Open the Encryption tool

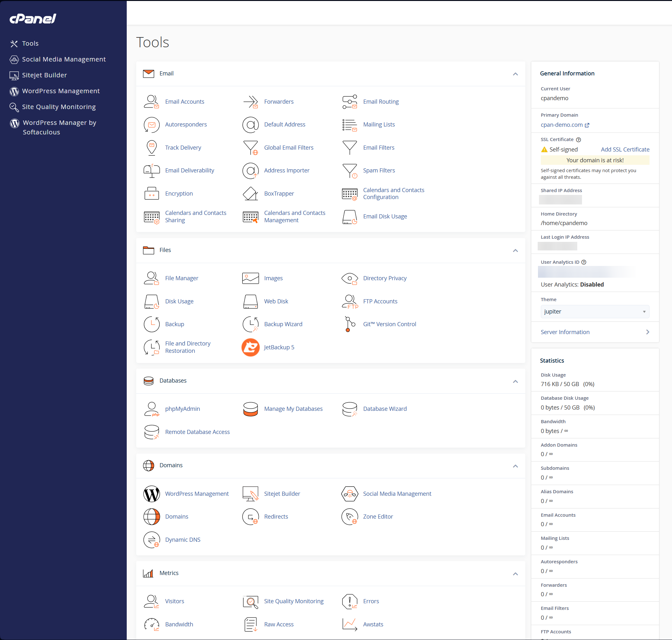[x=179, y=193]
